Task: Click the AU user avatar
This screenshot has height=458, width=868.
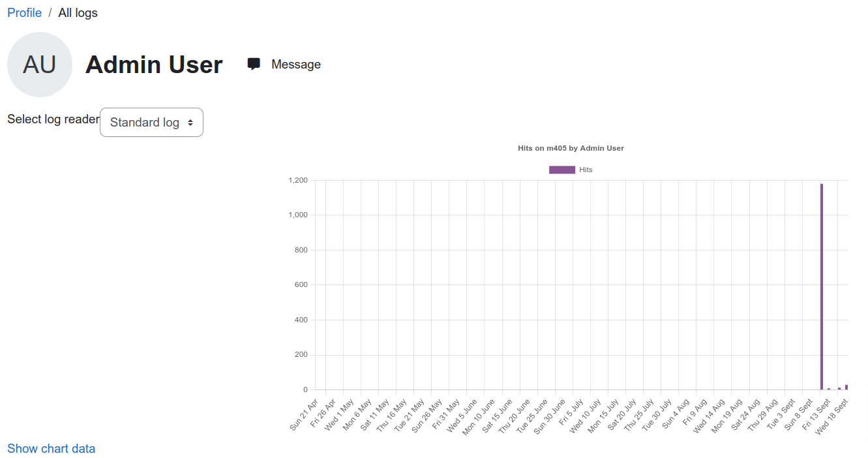Action: coord(40,65)
